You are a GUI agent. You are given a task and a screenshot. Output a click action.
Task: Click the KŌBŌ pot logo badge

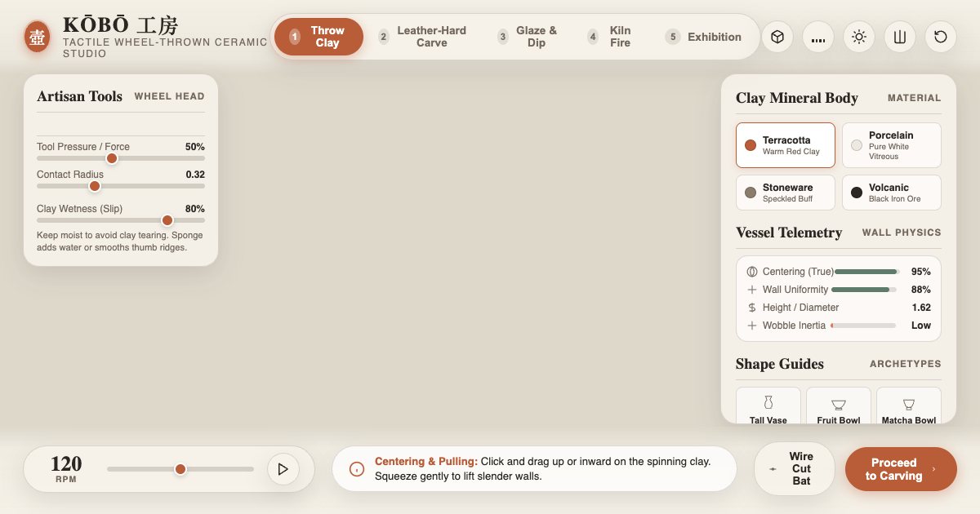tap(37, 37)
